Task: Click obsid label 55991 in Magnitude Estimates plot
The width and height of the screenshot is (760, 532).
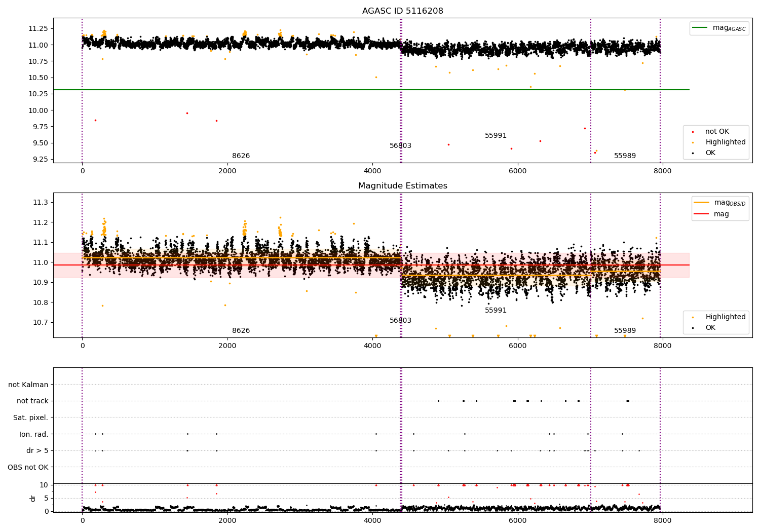Action: pyautogui.click(x=496, y=310)
